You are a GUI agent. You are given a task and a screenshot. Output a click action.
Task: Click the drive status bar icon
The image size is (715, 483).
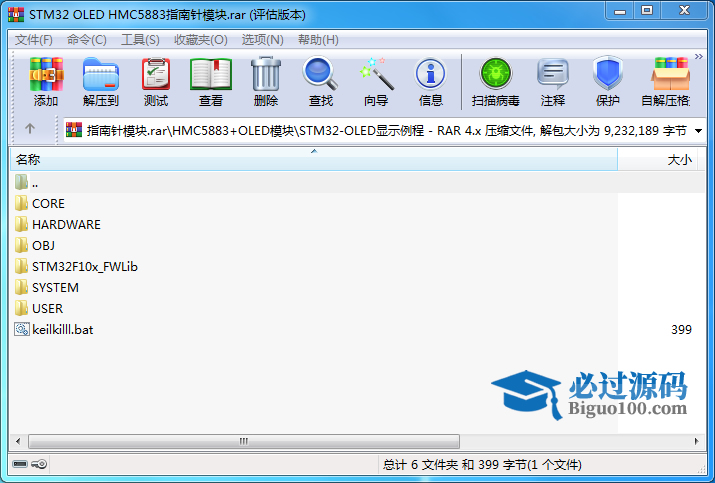(20, 464)
